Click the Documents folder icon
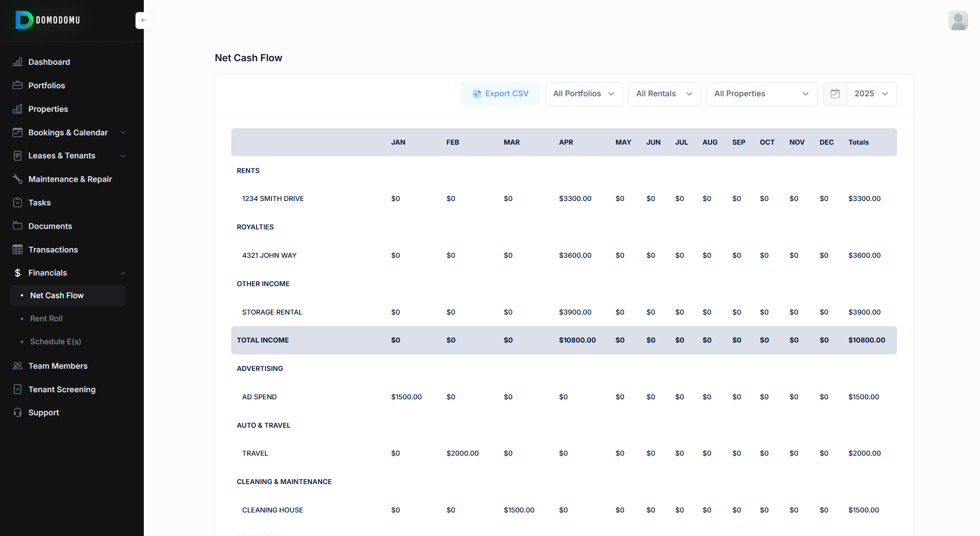This screenshot has height=536, width=980. (17, 226)
